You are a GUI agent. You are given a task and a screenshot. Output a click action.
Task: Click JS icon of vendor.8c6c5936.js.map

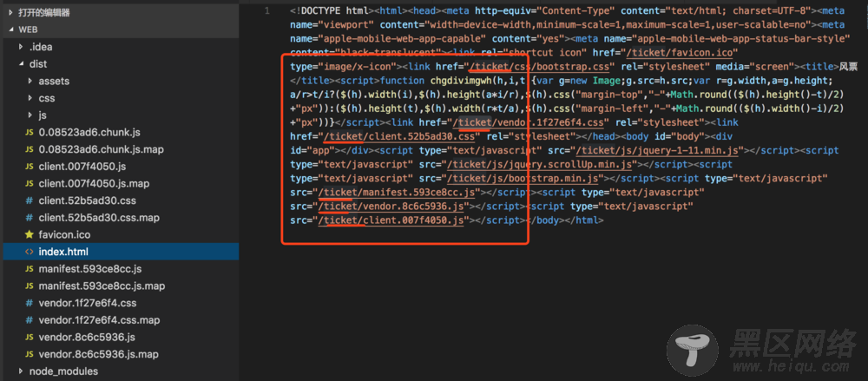(x=29, y=354)
